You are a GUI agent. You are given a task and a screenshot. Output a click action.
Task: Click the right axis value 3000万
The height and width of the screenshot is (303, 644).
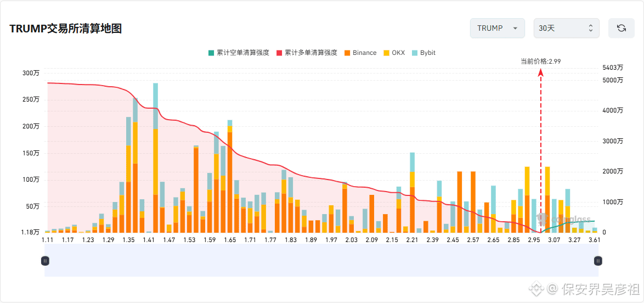pyautogui.click(x=612, y=141)
